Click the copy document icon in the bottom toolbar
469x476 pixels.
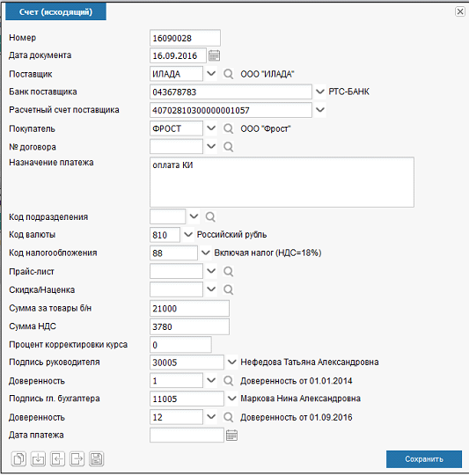(x=18, y=458)
